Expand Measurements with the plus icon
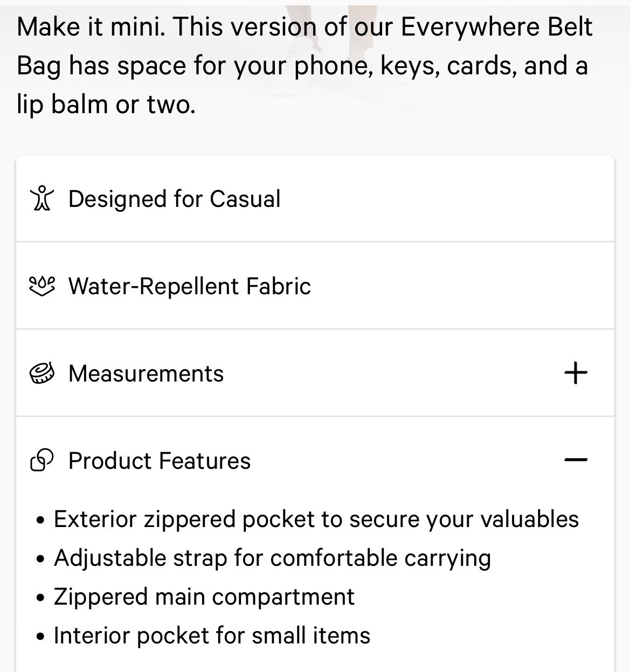The image size is (630, 672). click(576, 373)
